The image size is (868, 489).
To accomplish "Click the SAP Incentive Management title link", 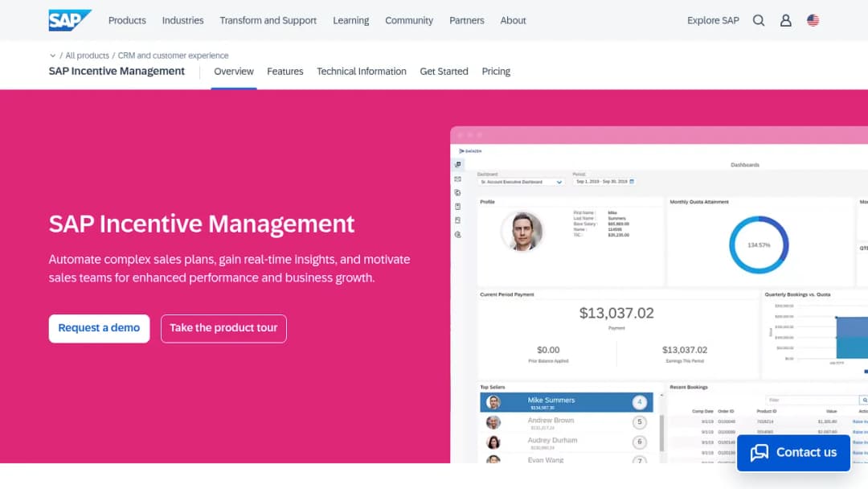I will 117,72.
